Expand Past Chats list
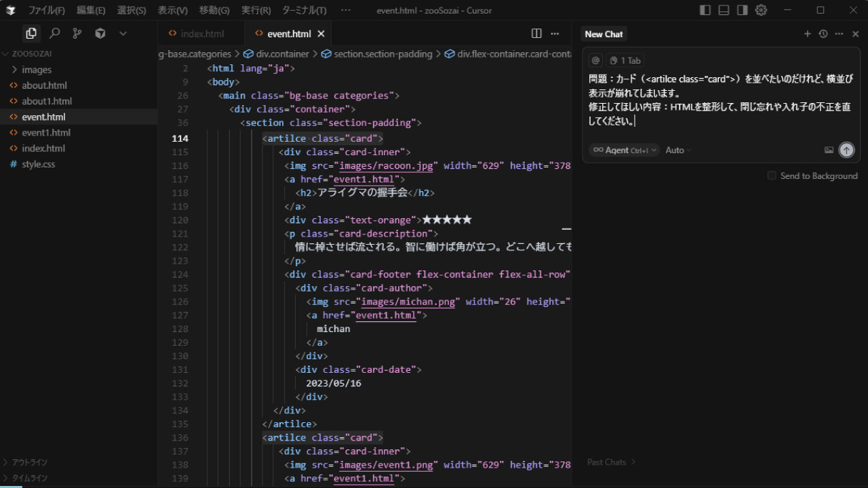 pos(612,462)
